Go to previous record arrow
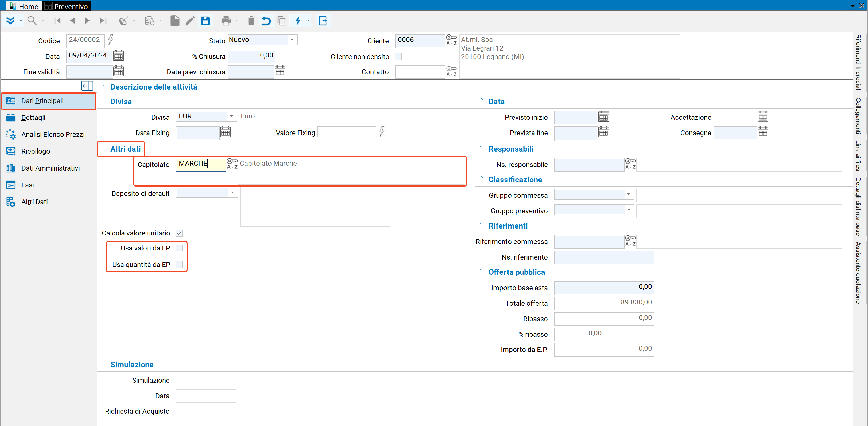 [72, 21]
